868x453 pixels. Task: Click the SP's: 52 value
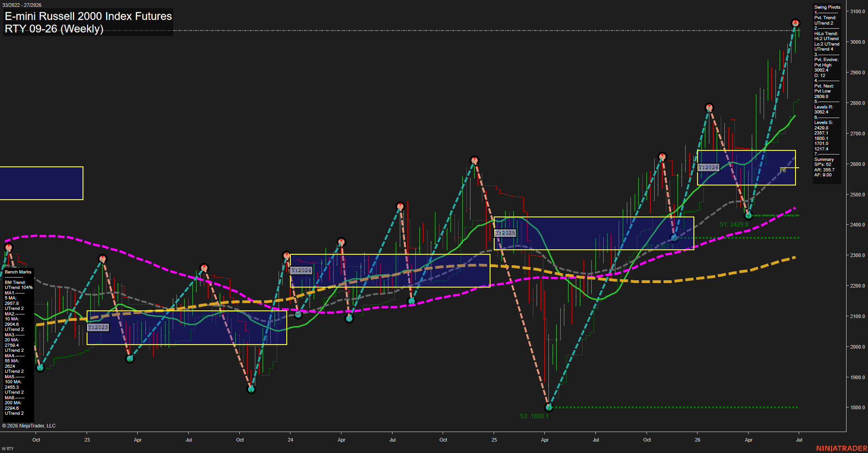tap(822, 165)
